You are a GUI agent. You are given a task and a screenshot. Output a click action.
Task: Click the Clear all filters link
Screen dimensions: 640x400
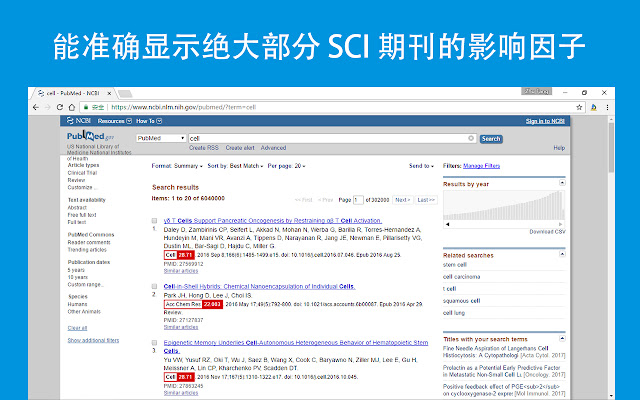tap(77, 328)
